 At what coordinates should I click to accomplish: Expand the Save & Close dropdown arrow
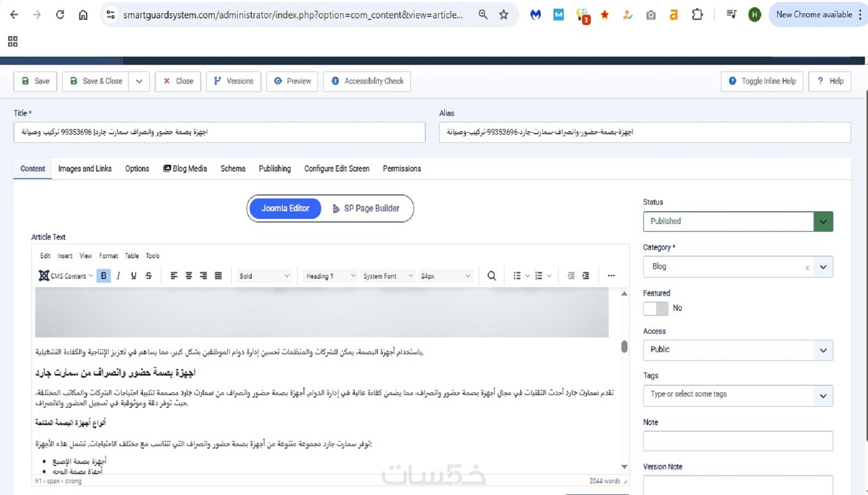139,81
